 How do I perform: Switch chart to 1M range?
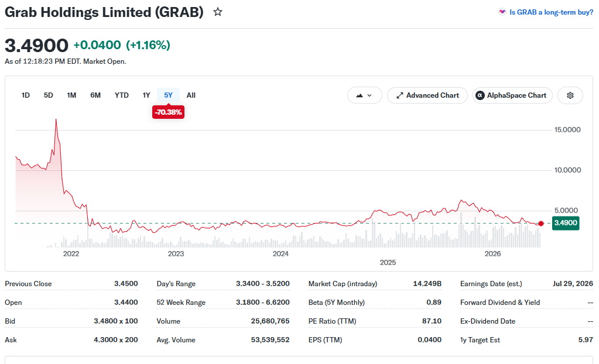click(71, 95)
